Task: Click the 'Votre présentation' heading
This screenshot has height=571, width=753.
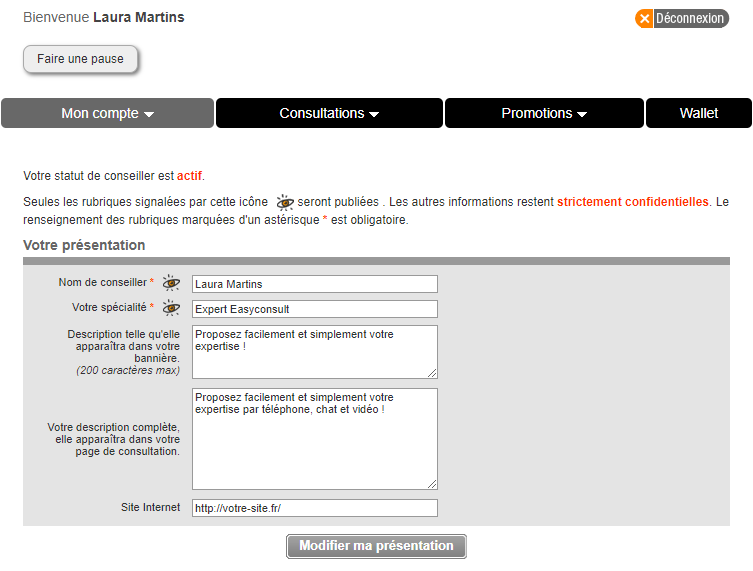Action: 84,245
